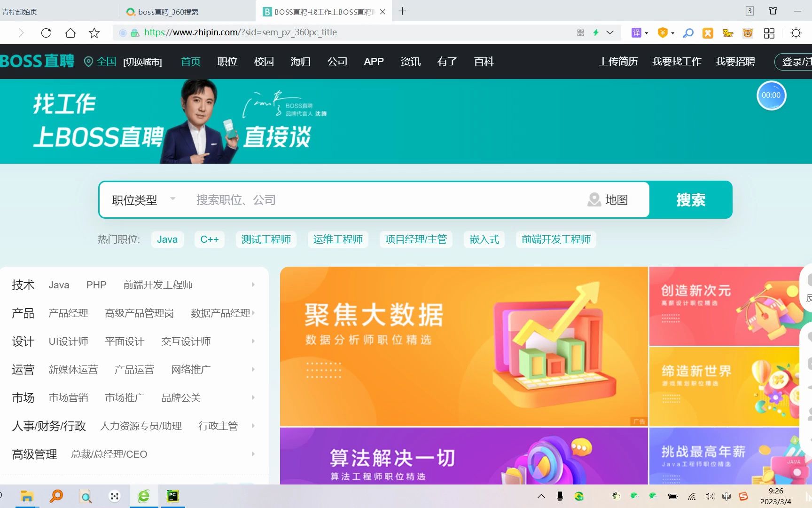This screenshot has width=812, height=508.
Task: Open a new browser tab
Action: tap(402, 11)
